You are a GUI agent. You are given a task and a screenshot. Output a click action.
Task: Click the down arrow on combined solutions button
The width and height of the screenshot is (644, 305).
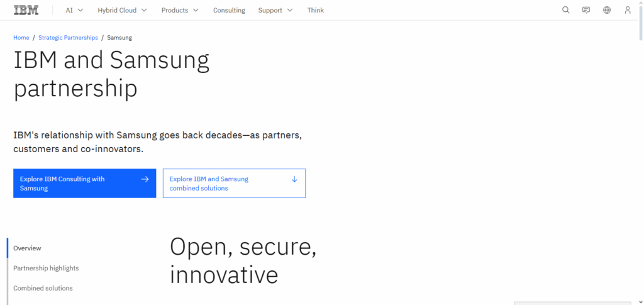coord(294,179)
